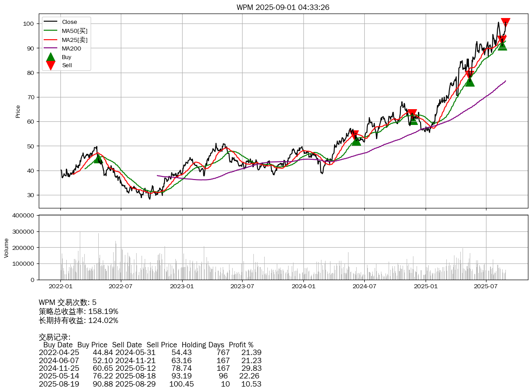Select the MA25[卖] legend label
This screenshot has width=532, height=392.
pyautogui.click(x=74, y=40)
